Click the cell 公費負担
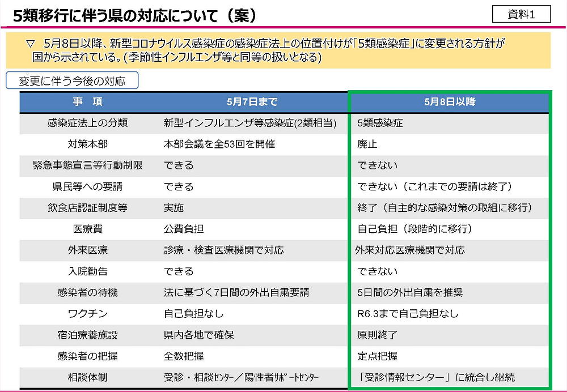Image resolution: width=567 pixels, height=392 pixels. (184, 229)
